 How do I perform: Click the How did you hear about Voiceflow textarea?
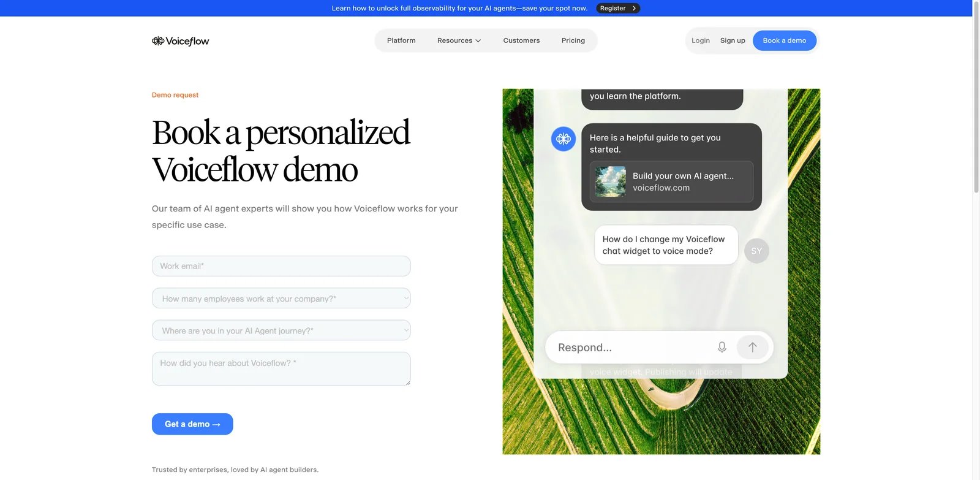(281, 369)
